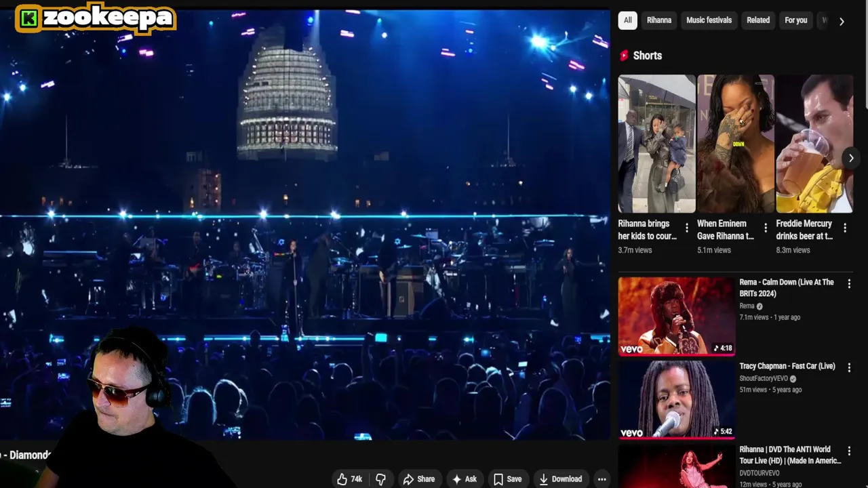Open the Rema channel name

click(747, 306)
